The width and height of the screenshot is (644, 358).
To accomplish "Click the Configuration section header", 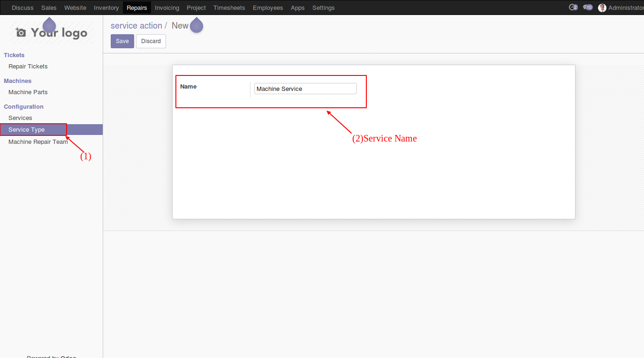I will coord(23,107).
